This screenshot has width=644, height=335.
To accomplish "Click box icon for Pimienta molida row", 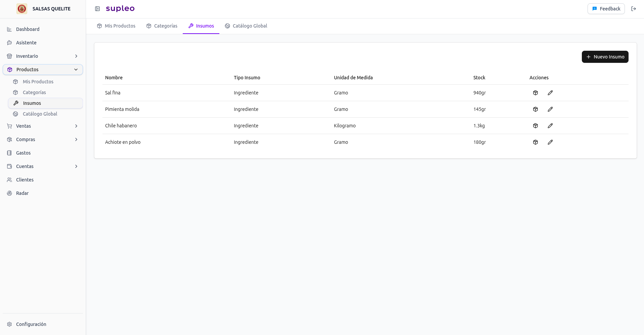I will click(535, 109).
